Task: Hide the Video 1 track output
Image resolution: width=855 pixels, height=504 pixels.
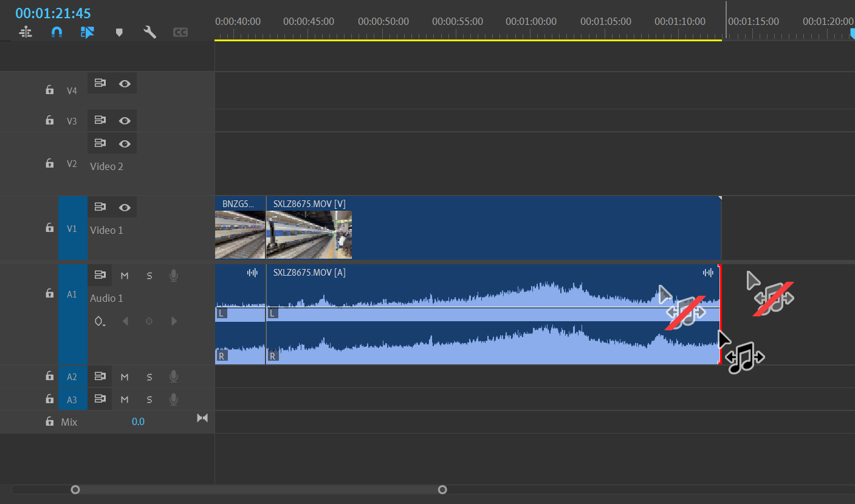Action: pos(125,206)
